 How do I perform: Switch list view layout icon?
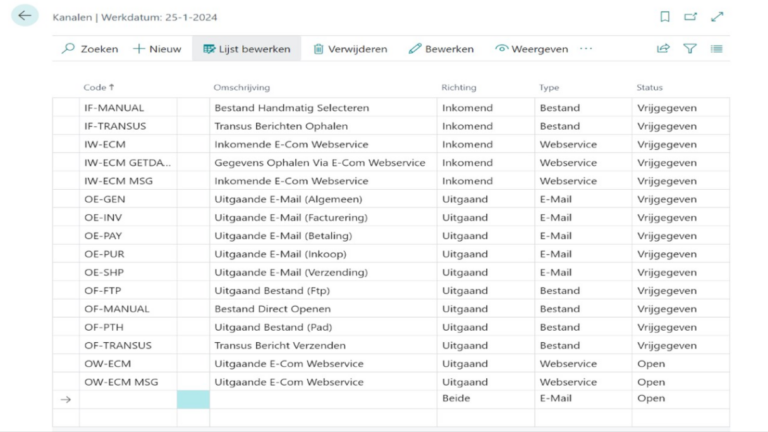pos(717,48)
